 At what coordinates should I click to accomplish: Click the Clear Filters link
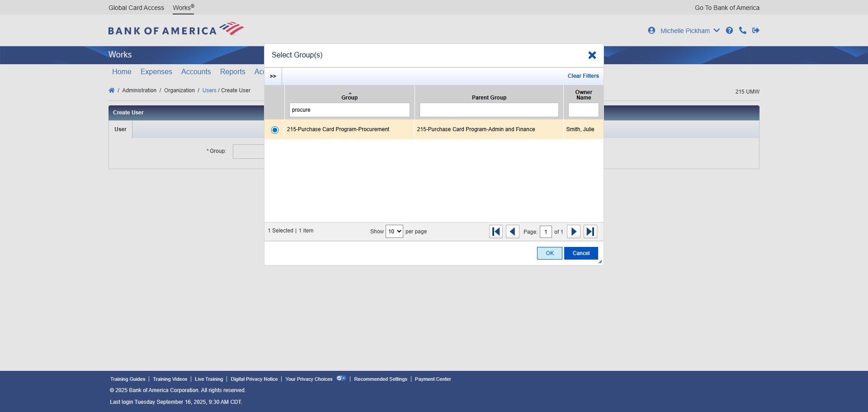click(583, 76)
